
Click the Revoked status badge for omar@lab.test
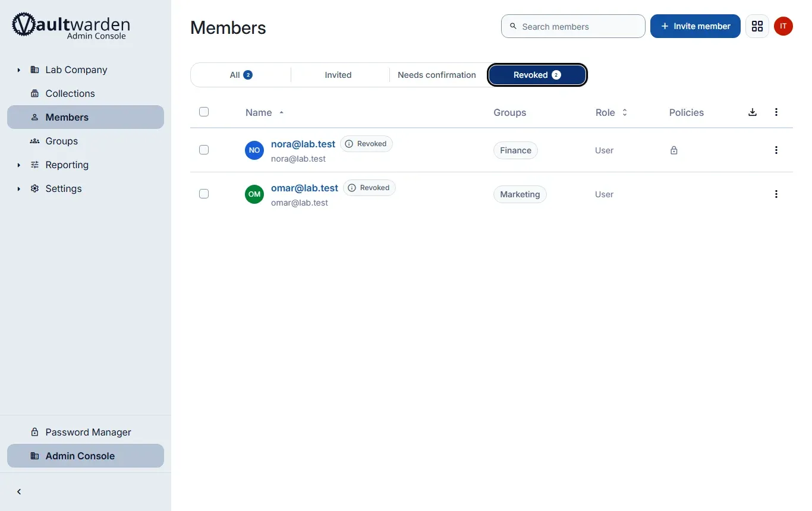click(x=369, y=188)
